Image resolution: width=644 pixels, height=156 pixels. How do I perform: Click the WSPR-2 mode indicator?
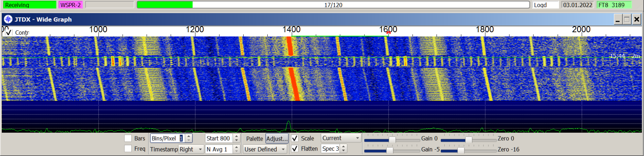pos(70,5)
